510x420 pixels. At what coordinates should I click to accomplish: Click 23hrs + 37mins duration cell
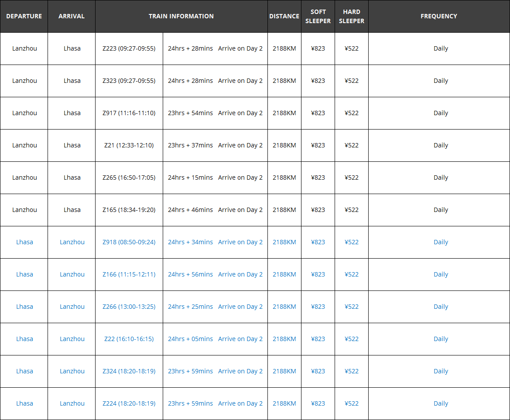190,145
